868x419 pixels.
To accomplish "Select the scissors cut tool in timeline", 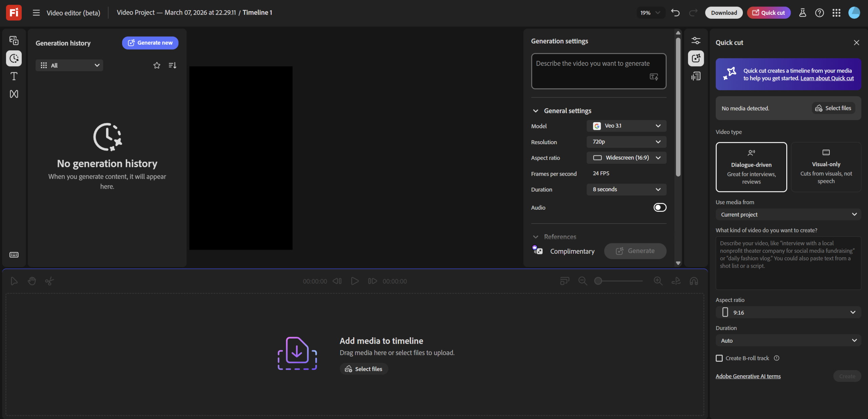I will (49, 281).
